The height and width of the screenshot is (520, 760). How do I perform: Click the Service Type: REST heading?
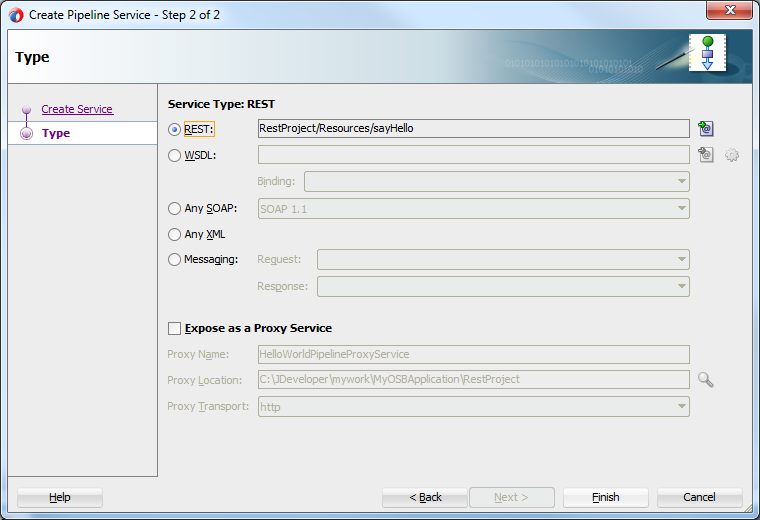pos(221,105)
